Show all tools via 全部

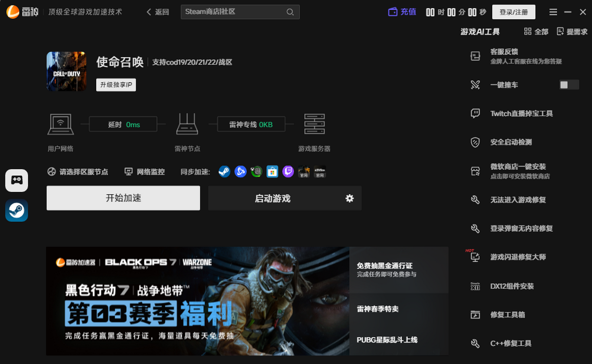coord(536,32)
